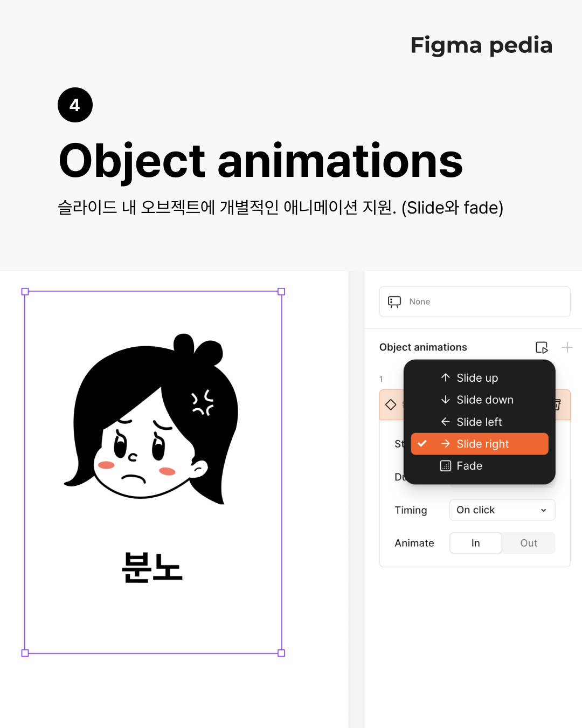Select the angry girl illustration

coord(151,418)
